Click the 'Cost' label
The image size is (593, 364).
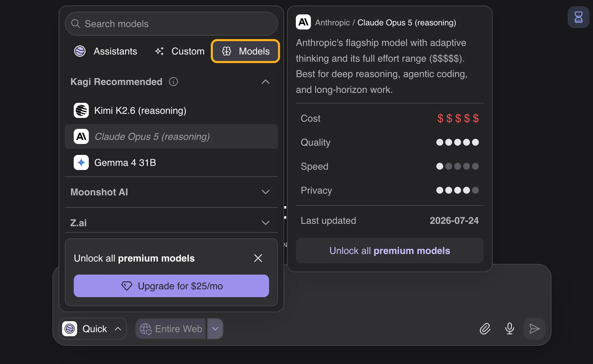pyautogui.click(x=311, y=118)
